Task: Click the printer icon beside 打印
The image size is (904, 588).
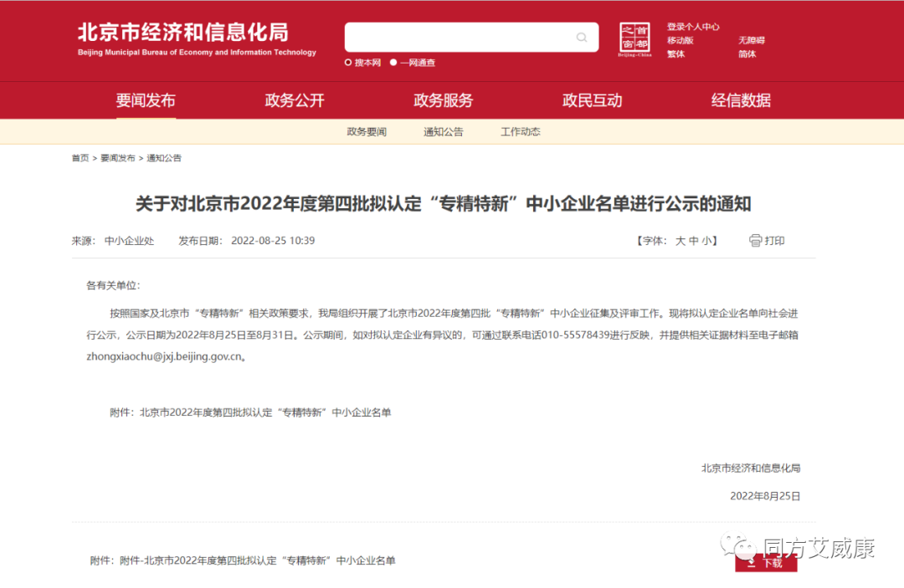Action: (755, 241)
